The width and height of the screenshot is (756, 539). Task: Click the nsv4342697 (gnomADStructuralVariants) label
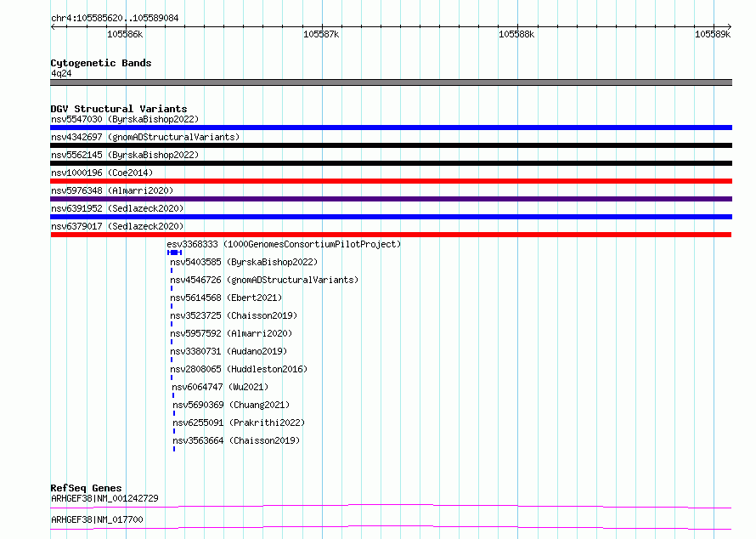coord(145,137)
